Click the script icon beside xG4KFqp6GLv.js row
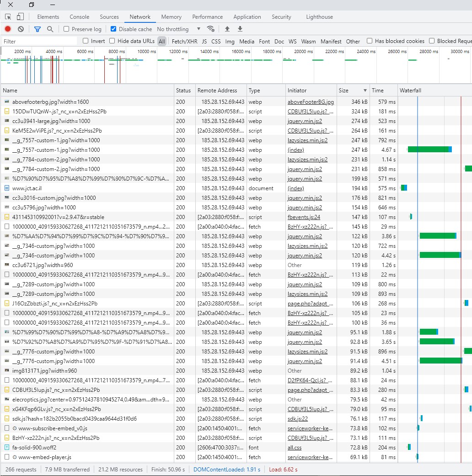The image size is (472, 476). [7, 409]
